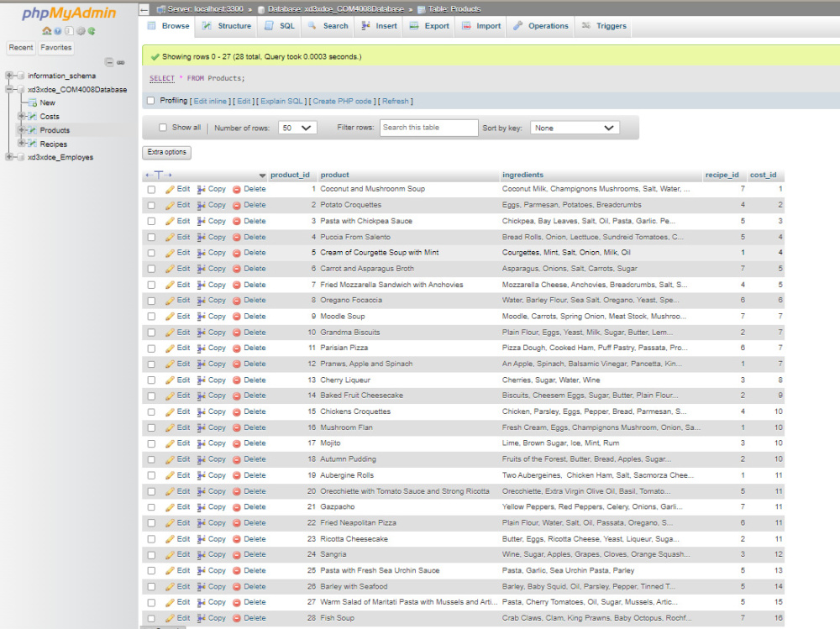
Task: Click the Explain SQL link
Action: coord(281,102)
